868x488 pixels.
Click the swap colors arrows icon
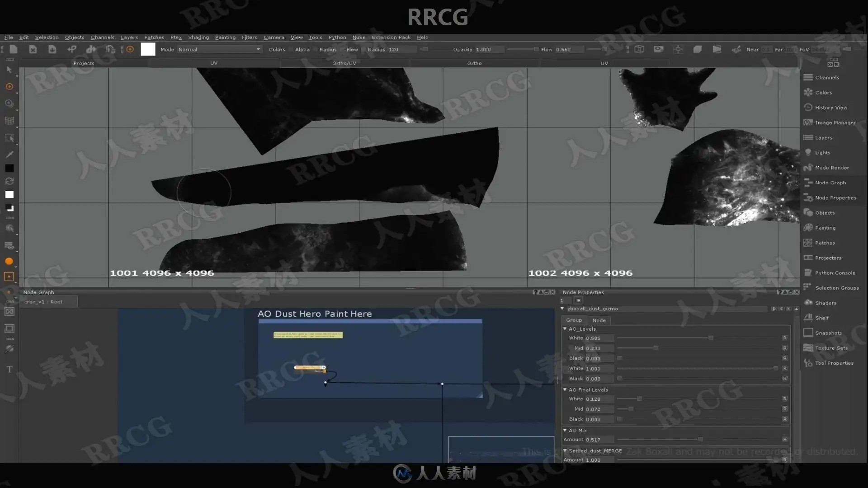click(x=9, y=181)
